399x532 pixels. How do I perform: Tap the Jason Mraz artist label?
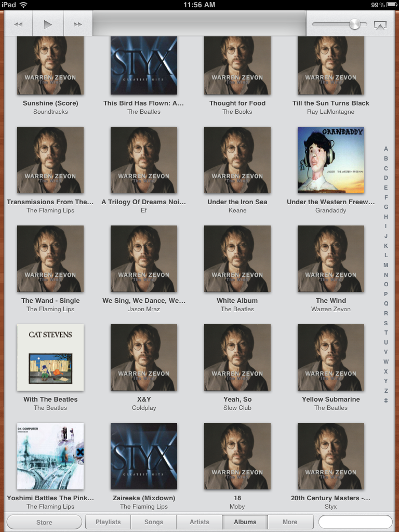(144, 309)
